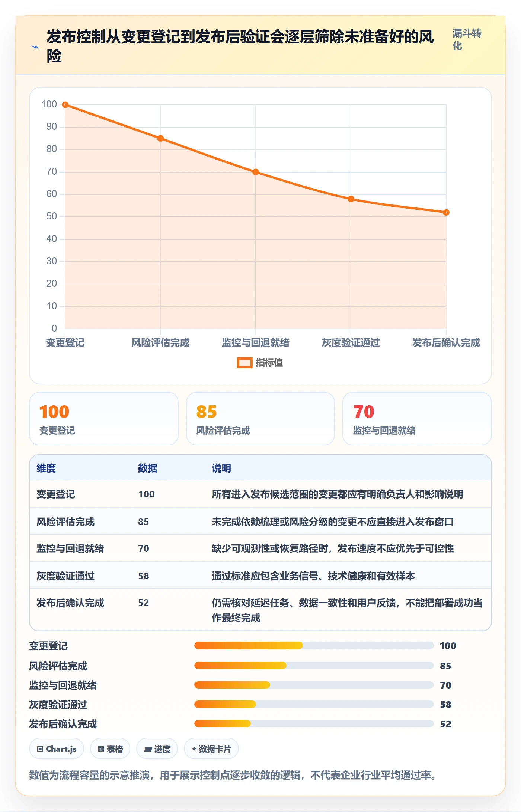Select the 灰度验证通过 table row name cell
The image size is (521, 812).
coord(65,576)
